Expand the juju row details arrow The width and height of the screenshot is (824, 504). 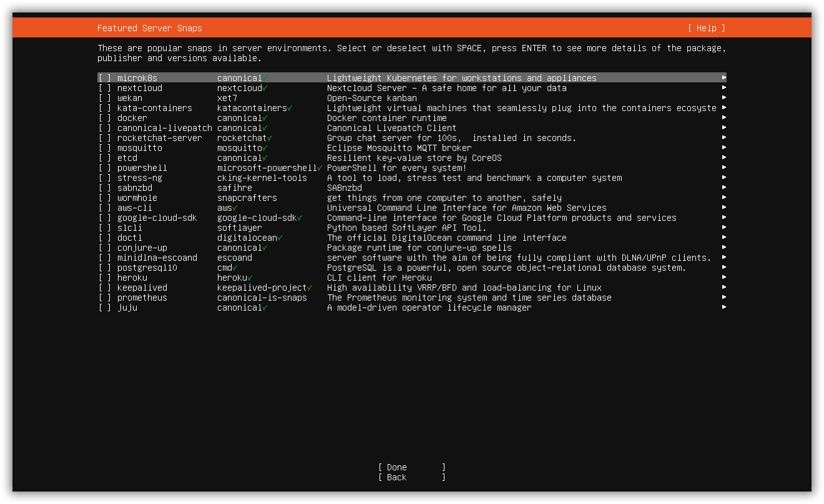(x=724, y=308)
